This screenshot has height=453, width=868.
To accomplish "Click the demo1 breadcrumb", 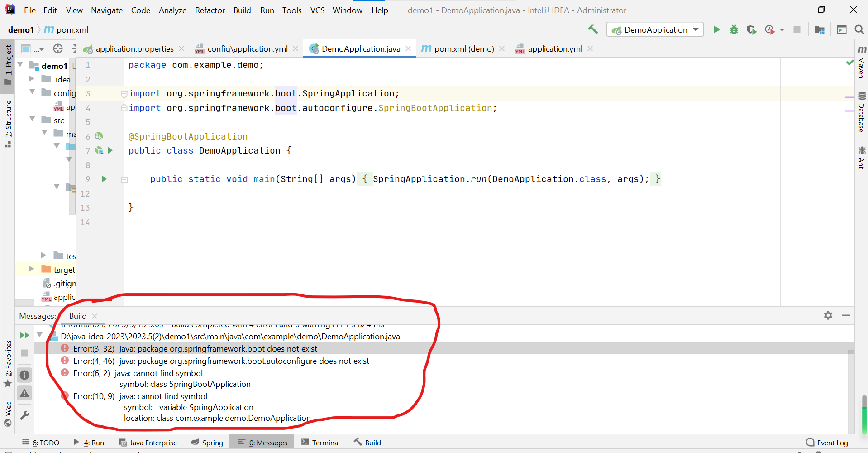I will pos(21,29).
